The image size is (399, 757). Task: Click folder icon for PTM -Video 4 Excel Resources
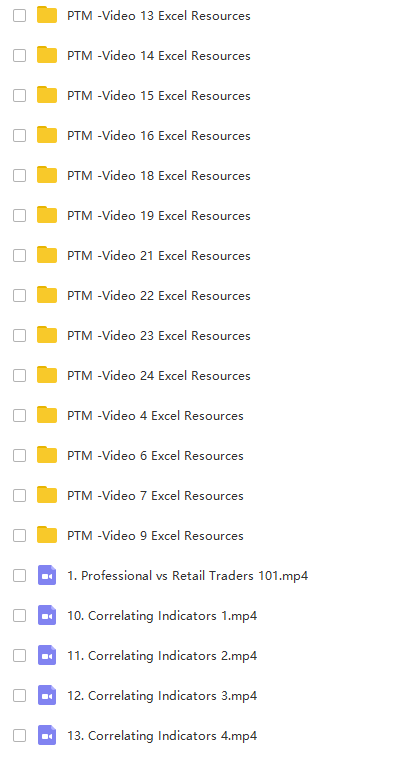(x=47, y=416)
